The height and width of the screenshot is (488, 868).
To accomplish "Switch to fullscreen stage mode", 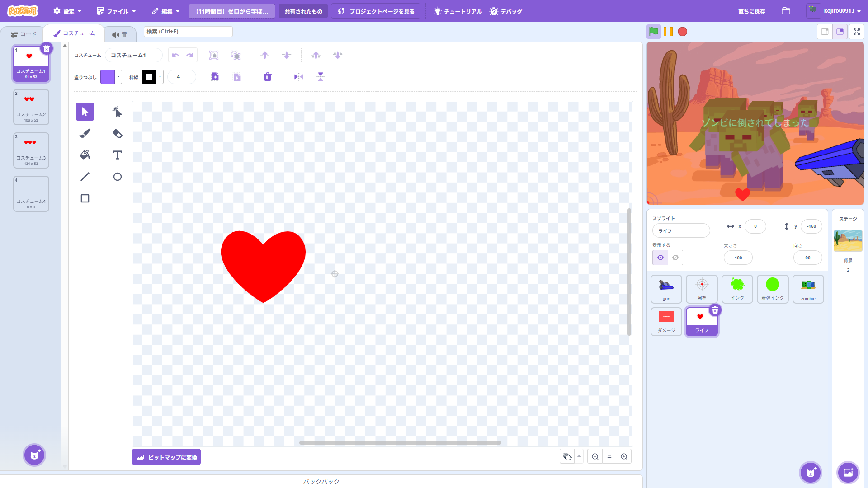I will click(856, 32).
